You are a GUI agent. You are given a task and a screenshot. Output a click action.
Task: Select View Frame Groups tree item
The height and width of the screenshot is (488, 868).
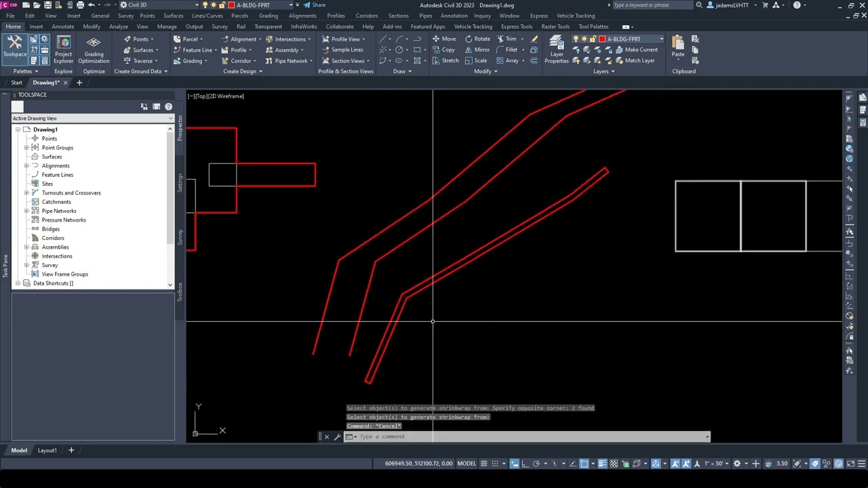65,274
